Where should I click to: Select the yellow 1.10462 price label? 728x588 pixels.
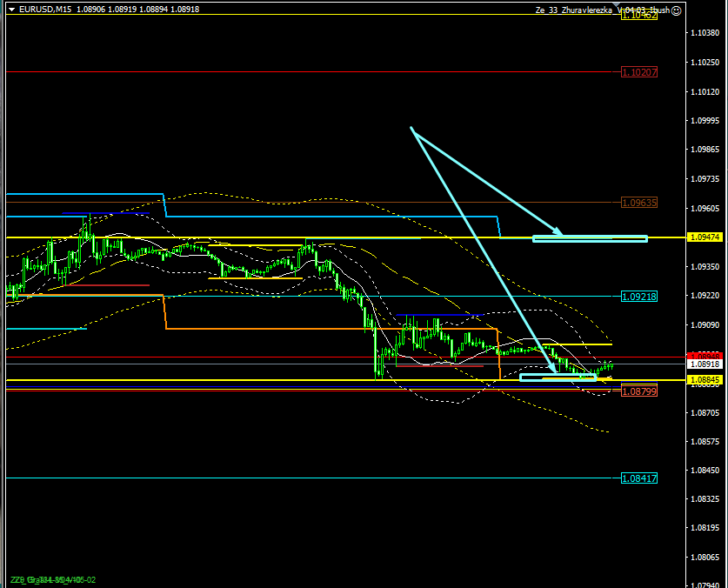pos(638,16)
